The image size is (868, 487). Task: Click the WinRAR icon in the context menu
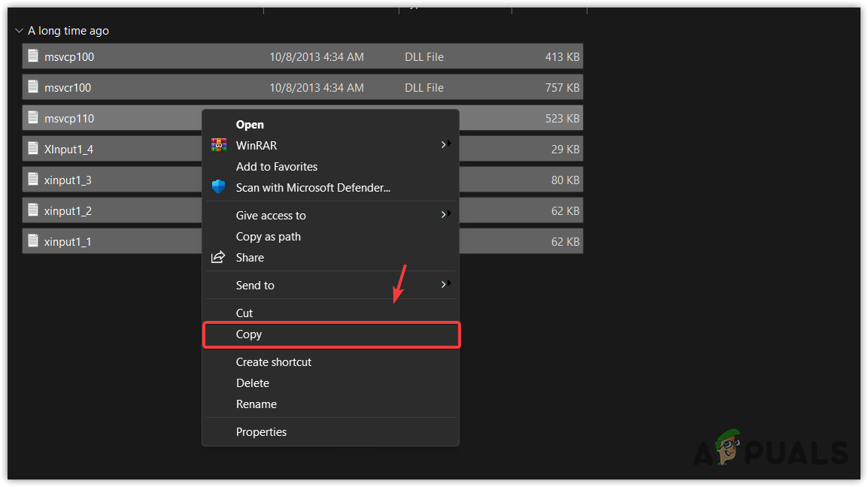[x=219, y=144]
